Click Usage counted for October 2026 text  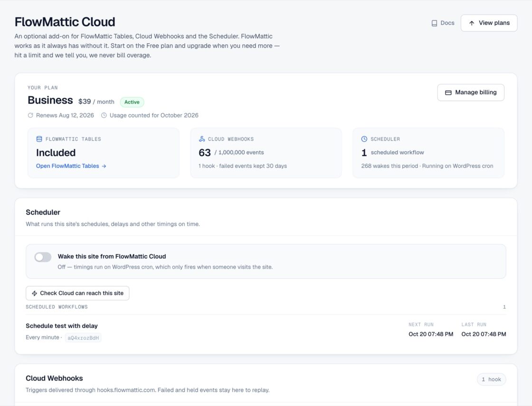pos(154,116)
